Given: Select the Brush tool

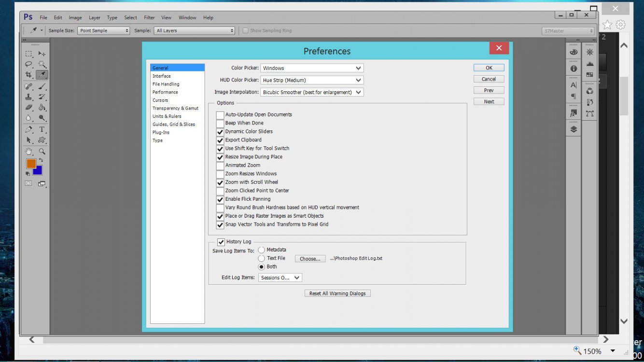Looking at the screenshot, I should point(42,87).
